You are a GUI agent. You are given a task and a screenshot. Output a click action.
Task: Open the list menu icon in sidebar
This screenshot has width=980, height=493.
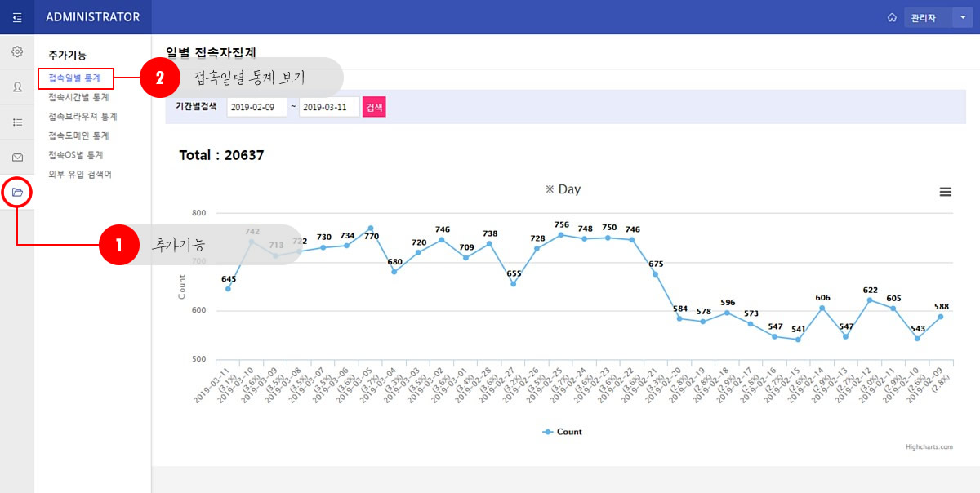point(17,122)
